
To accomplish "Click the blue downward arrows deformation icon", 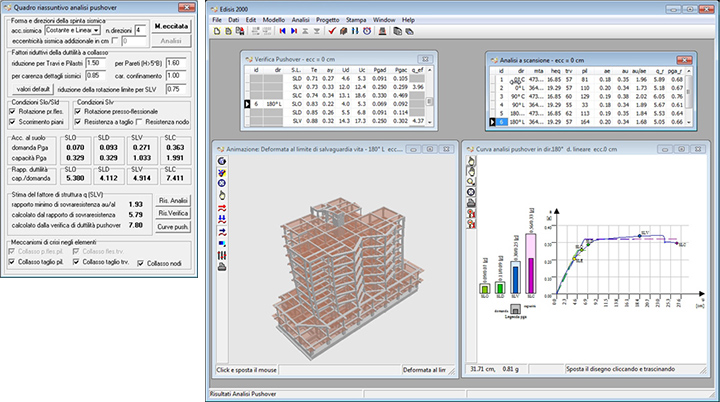I will [x=222, y=219].
